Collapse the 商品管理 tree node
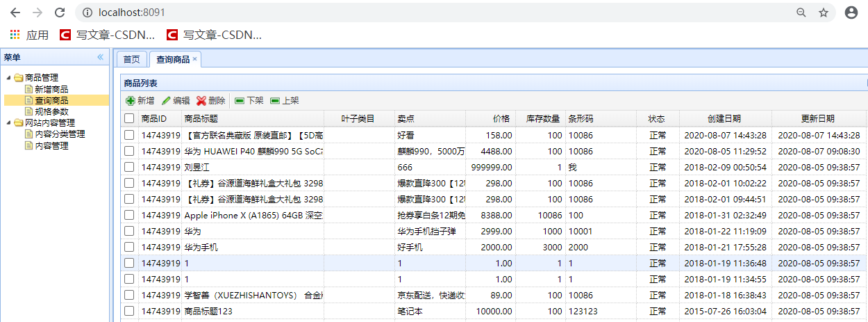Image resolution: width=868 pixels, height=322 pixels. pos(8,78)
